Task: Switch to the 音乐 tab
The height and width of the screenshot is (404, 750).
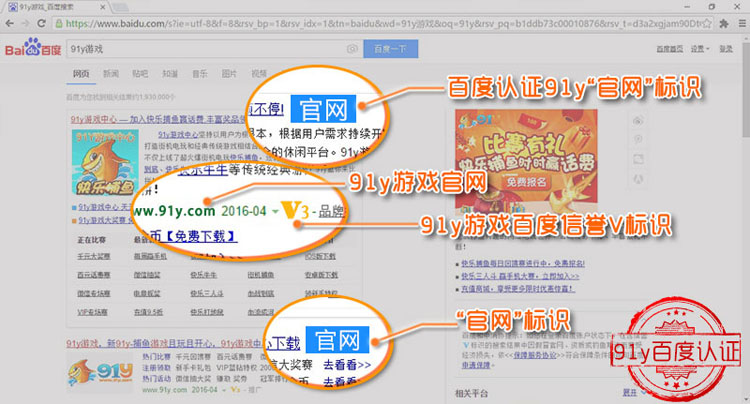Action: pos(199,74)
